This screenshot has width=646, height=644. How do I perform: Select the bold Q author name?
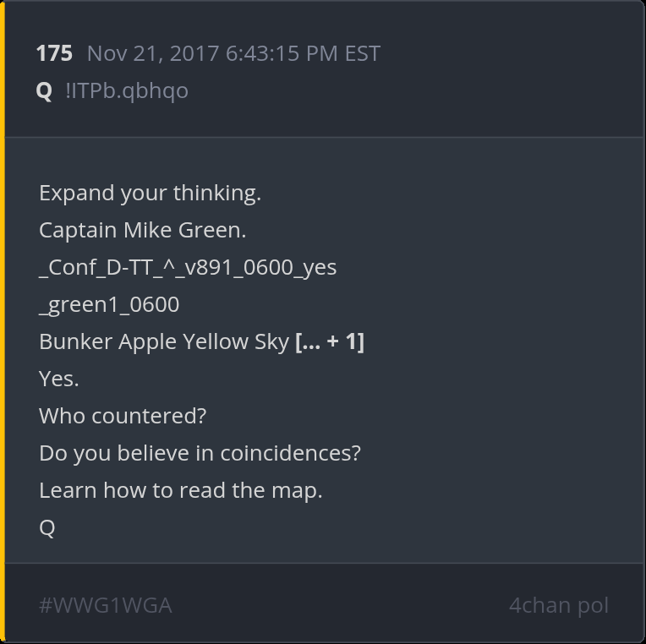click(x=44, y=90)
